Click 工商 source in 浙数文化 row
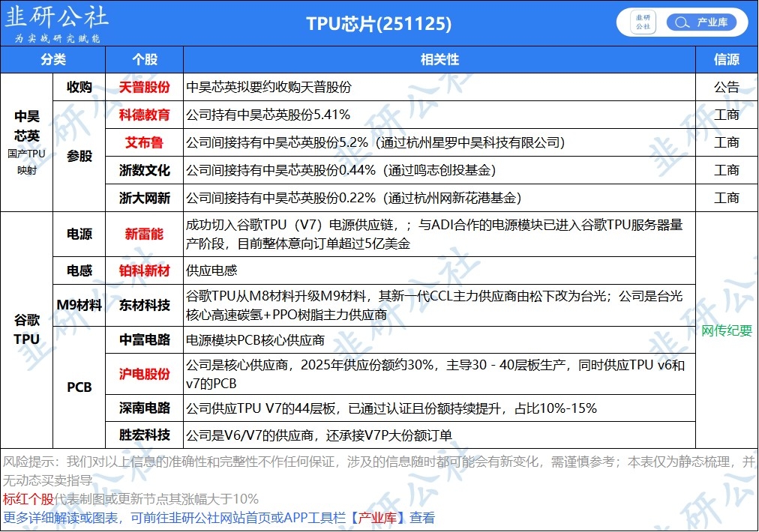 [727, 170]
